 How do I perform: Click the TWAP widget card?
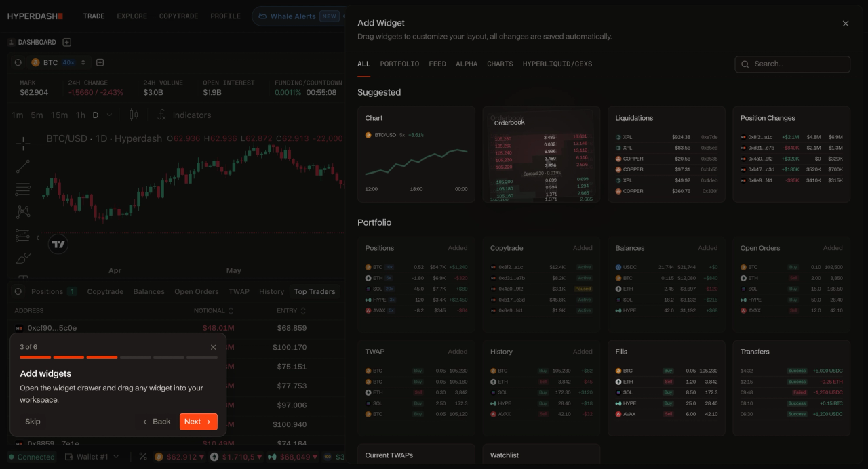pos(416,388)
